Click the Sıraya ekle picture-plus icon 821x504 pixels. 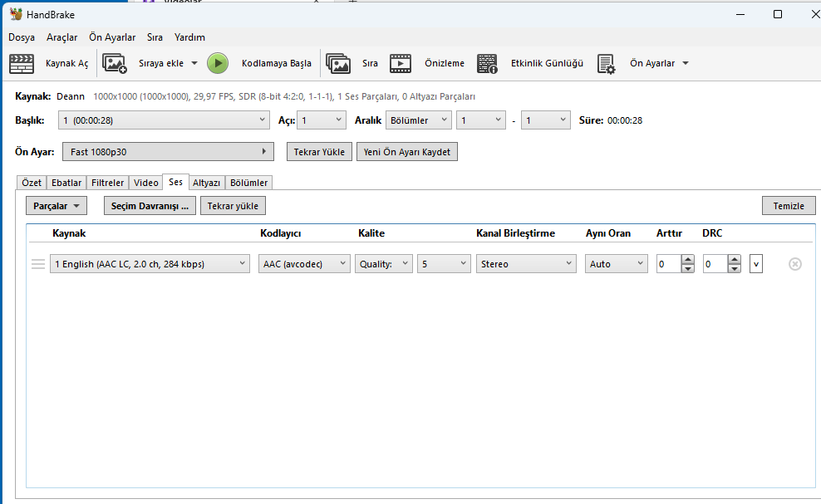114,63
